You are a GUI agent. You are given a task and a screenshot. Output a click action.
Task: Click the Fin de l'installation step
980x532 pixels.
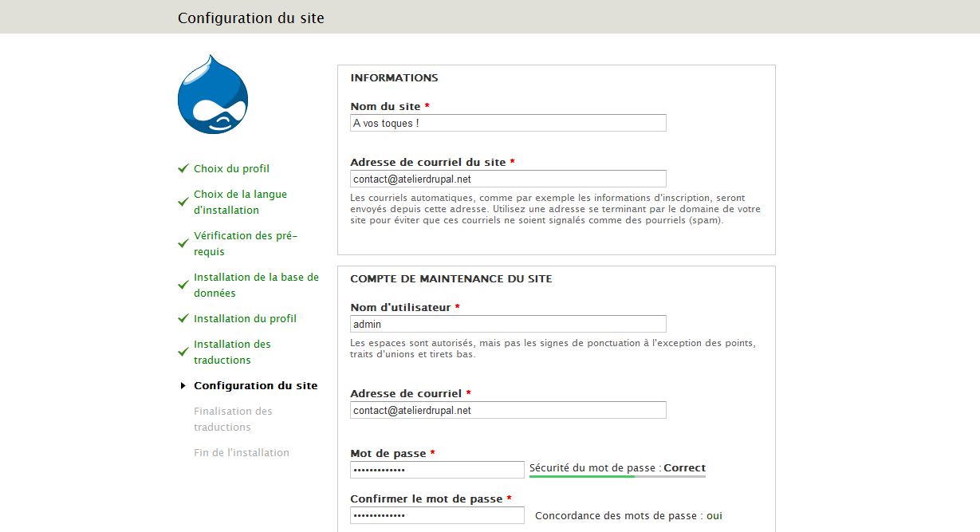[x=241, y=453]
